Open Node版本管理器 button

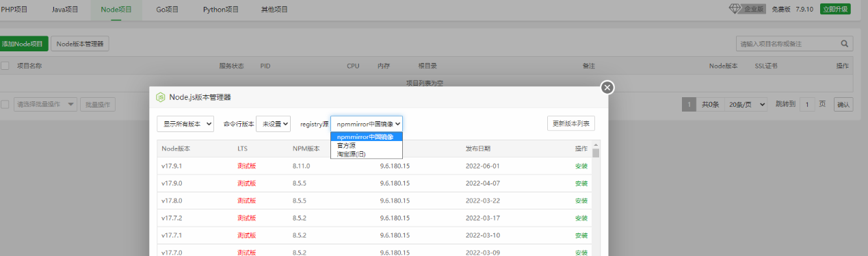click(x=80, y=44)
